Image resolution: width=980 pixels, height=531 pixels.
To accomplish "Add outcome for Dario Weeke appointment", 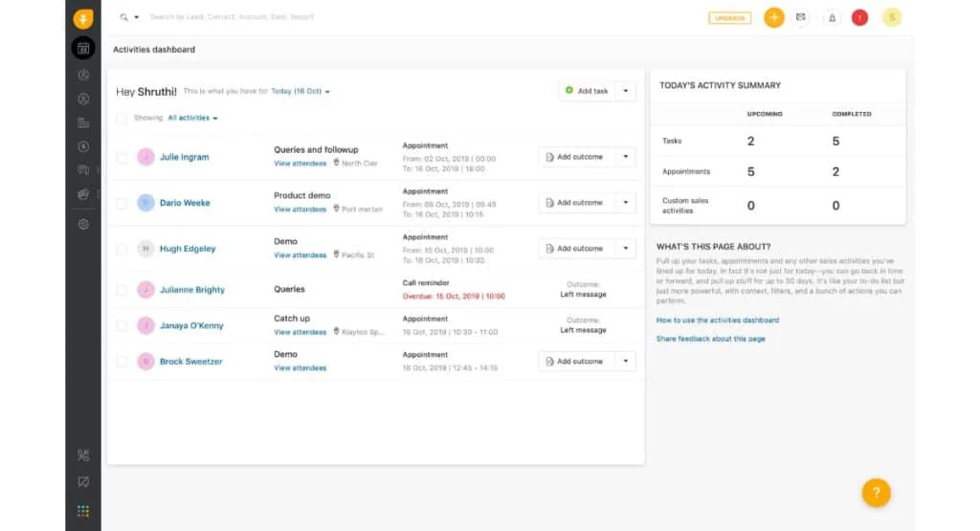I will click(x=577, y=203).
